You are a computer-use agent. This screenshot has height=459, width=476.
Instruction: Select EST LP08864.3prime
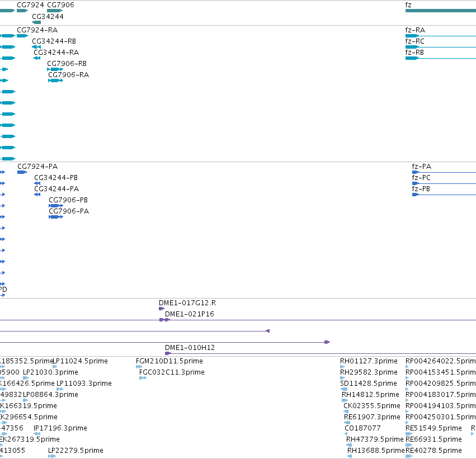50,395
